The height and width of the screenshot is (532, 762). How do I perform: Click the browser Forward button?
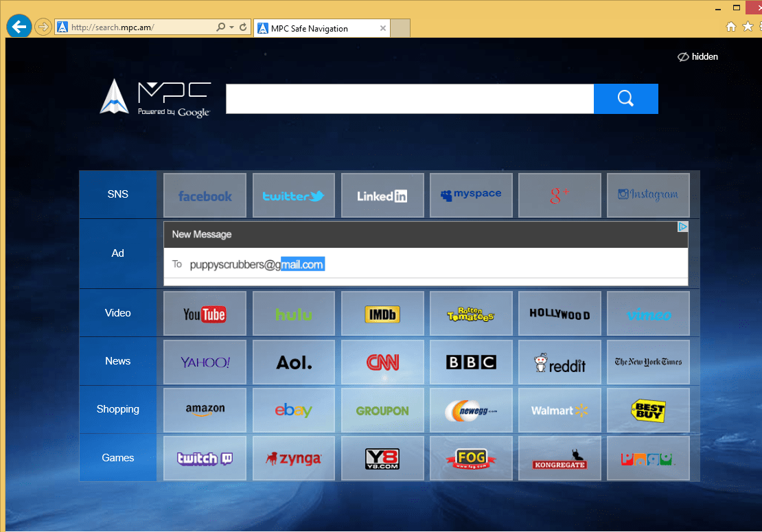[43, 27]
